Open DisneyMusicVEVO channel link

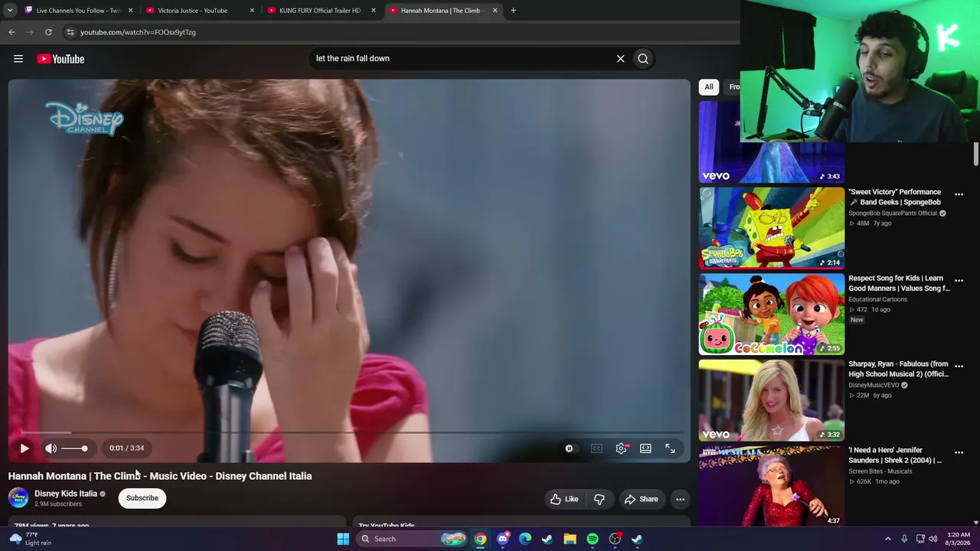pyautogui.click(x=874, y=386)
